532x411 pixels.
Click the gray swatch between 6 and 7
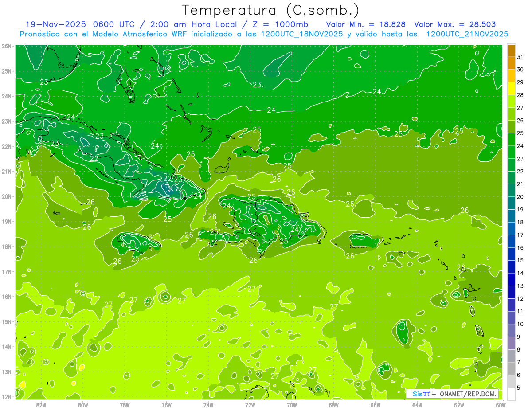click(511, 368)
